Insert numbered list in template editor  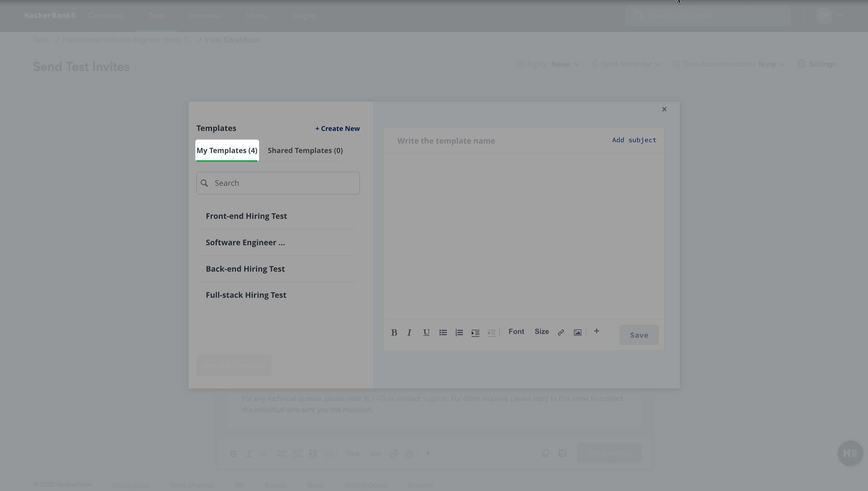coord(459,333)
